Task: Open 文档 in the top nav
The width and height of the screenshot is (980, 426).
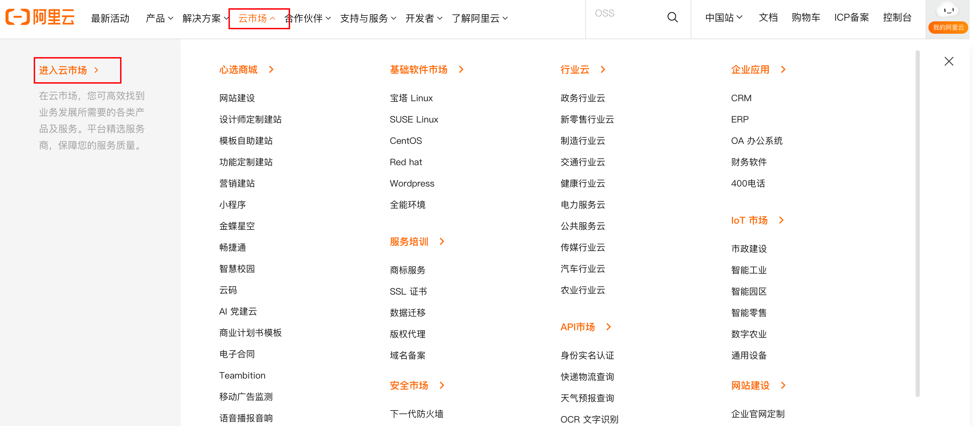Action: point(768,18)
